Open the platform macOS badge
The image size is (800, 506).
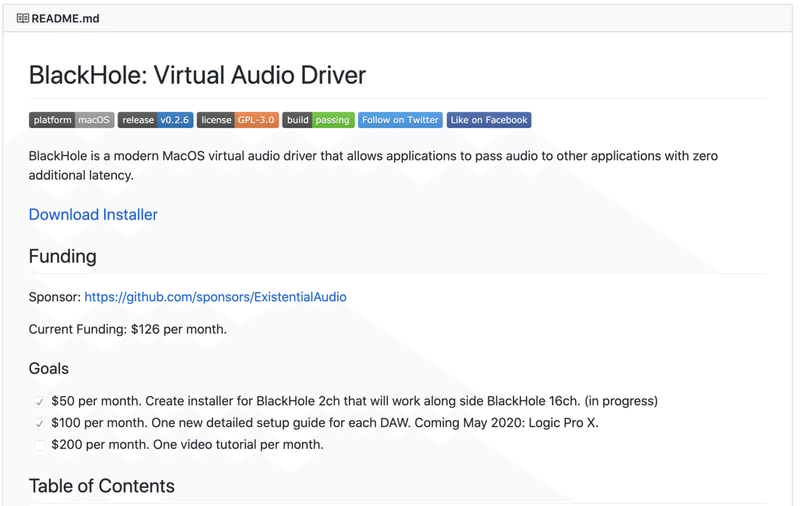pos(71,120)
